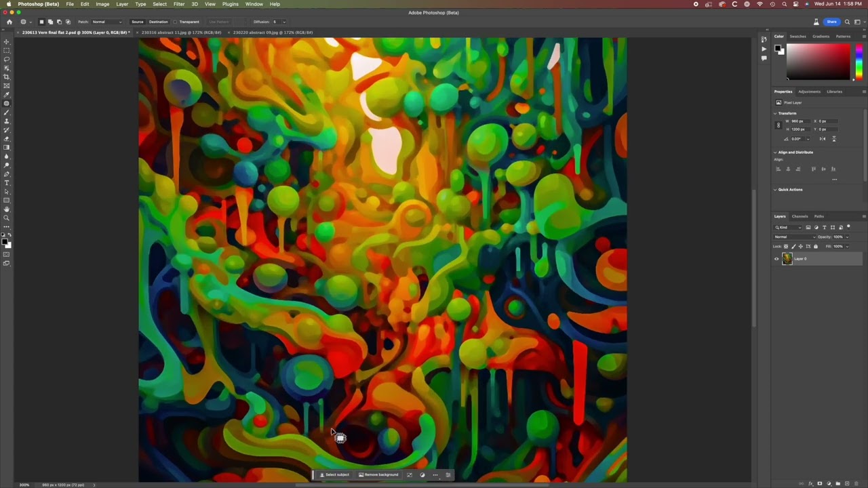Toggle the layer filtering on/off switch
Viewport: 868px width, 488px height.
click(848, 226)
